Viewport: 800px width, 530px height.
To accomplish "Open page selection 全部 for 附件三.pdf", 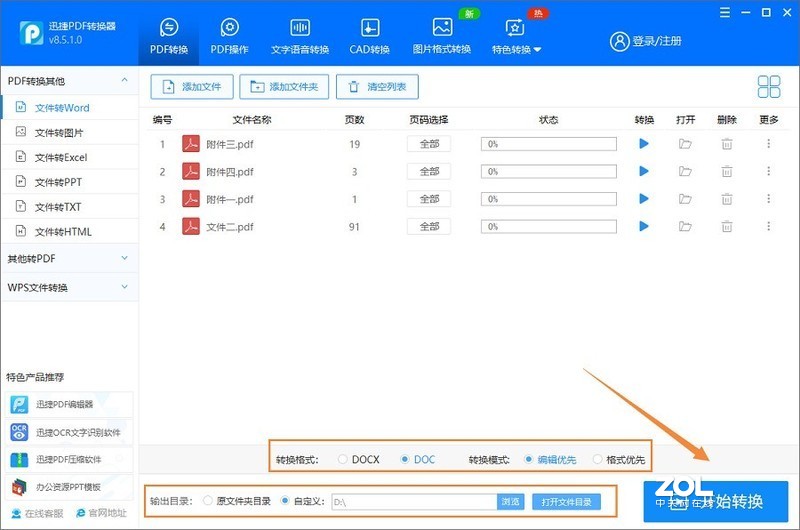I will (429, 144).
